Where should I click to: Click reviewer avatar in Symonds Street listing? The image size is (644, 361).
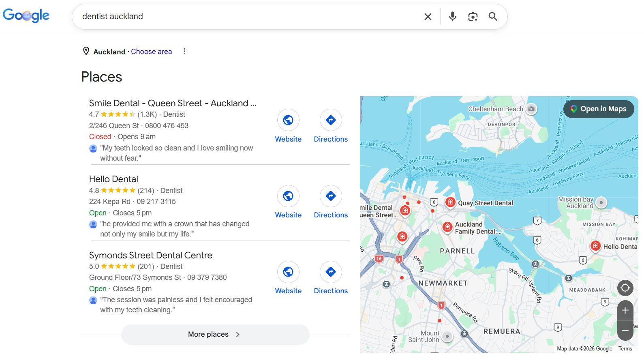[x=93, y=300]
